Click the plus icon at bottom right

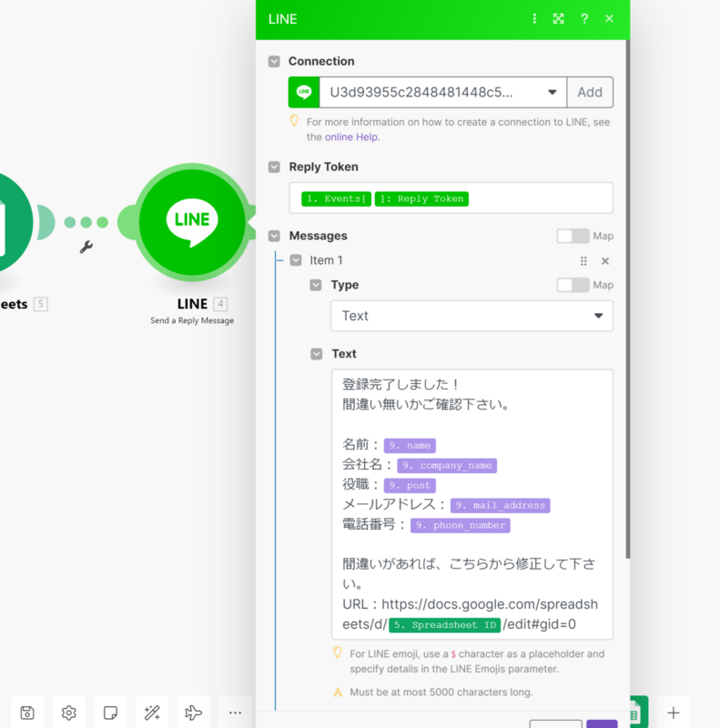pos(673,713)
